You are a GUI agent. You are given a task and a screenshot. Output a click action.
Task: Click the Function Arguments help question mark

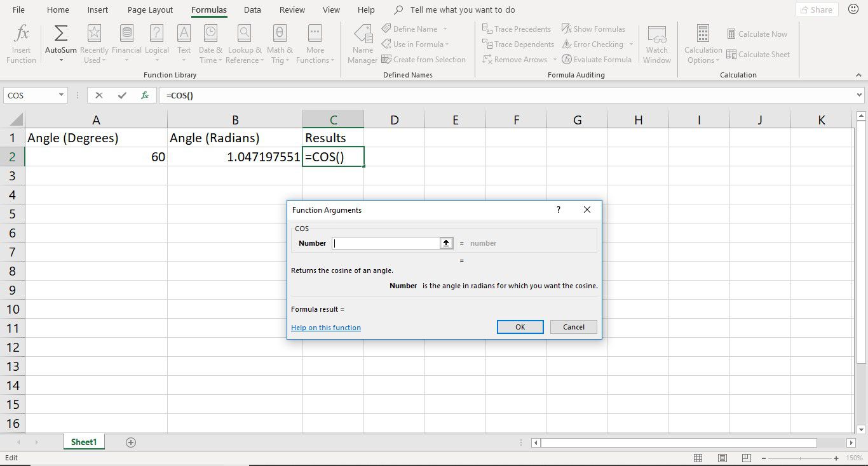pyautogui.click(x=559, y=210)
